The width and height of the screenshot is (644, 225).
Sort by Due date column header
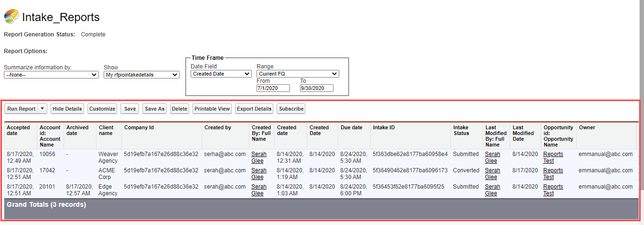click(x=351, y=127)
